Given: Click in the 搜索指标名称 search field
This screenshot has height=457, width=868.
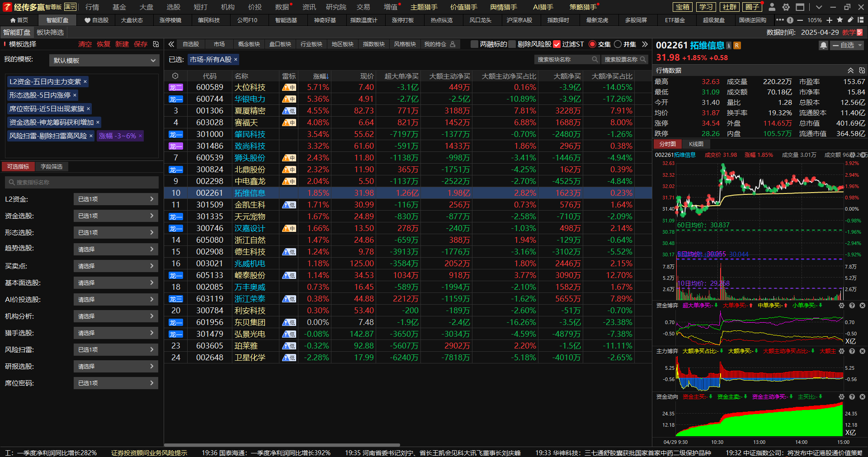Looking at the screenshot, I should coord(82,183).
